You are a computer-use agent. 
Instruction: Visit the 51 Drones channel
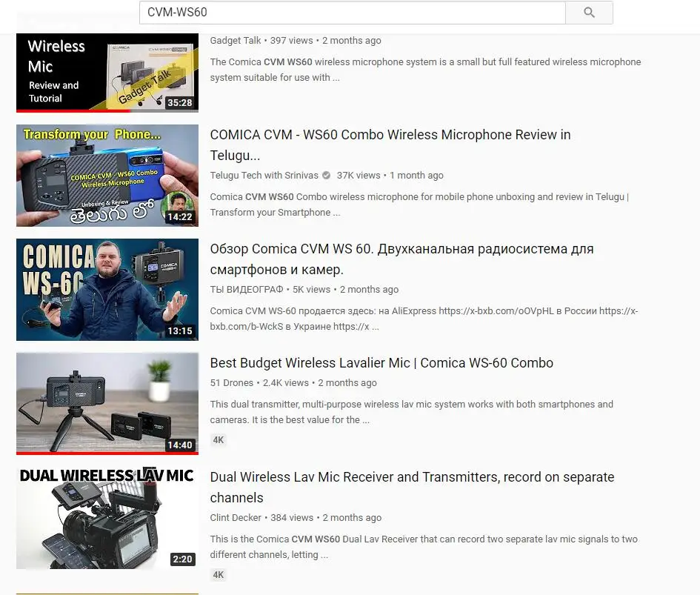232,383
